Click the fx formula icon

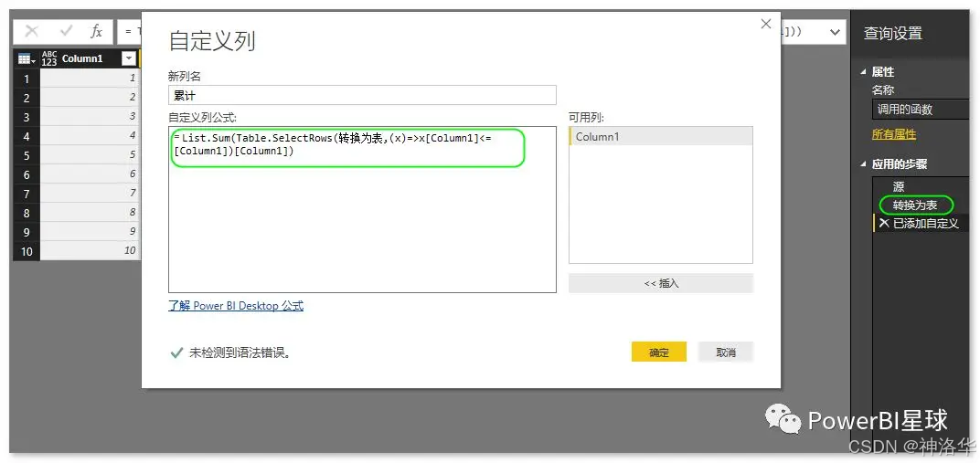(96, 32)
